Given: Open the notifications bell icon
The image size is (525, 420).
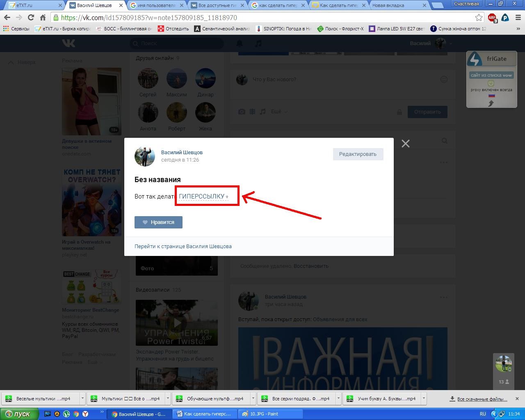Looking at the screenshot, I should click(240, 43).
